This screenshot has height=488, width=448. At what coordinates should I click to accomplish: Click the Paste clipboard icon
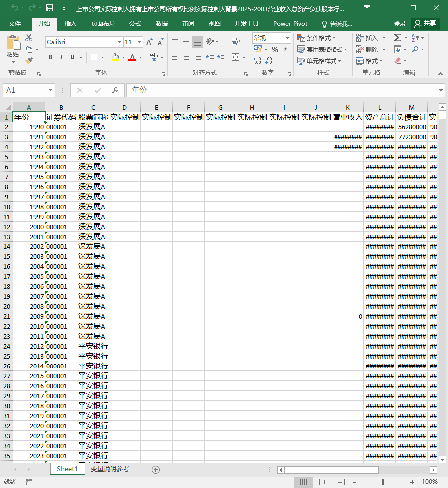[13, 42]
